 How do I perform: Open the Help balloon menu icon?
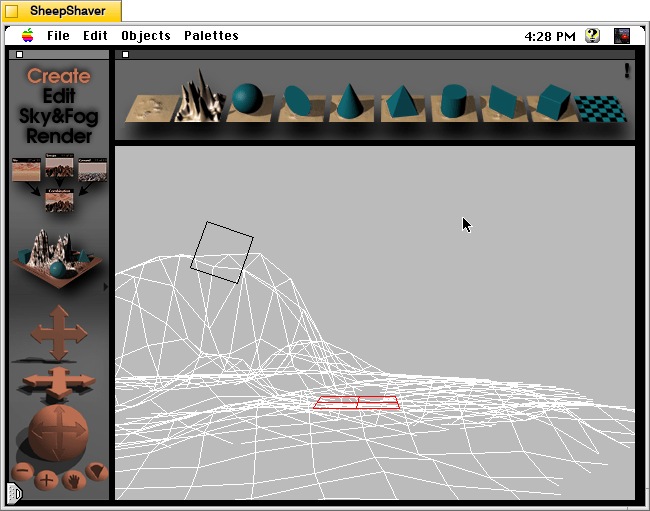[593, 36]
